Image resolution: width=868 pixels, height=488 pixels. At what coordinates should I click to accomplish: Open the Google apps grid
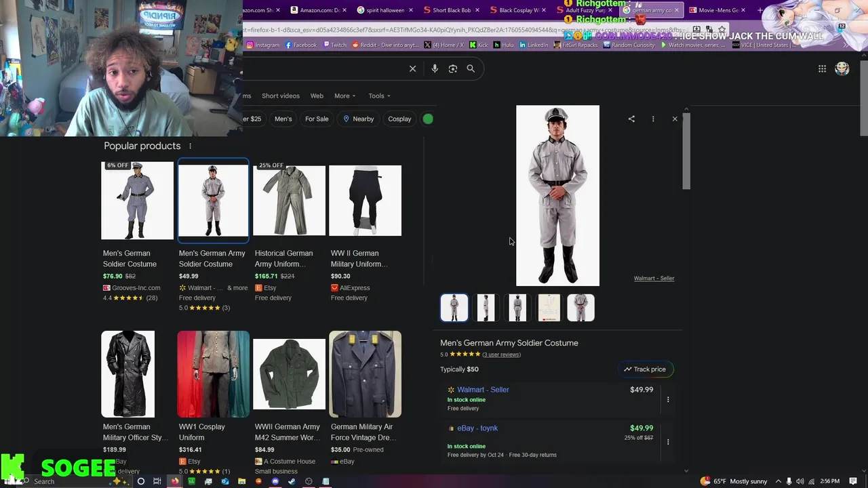pos(822,68)
